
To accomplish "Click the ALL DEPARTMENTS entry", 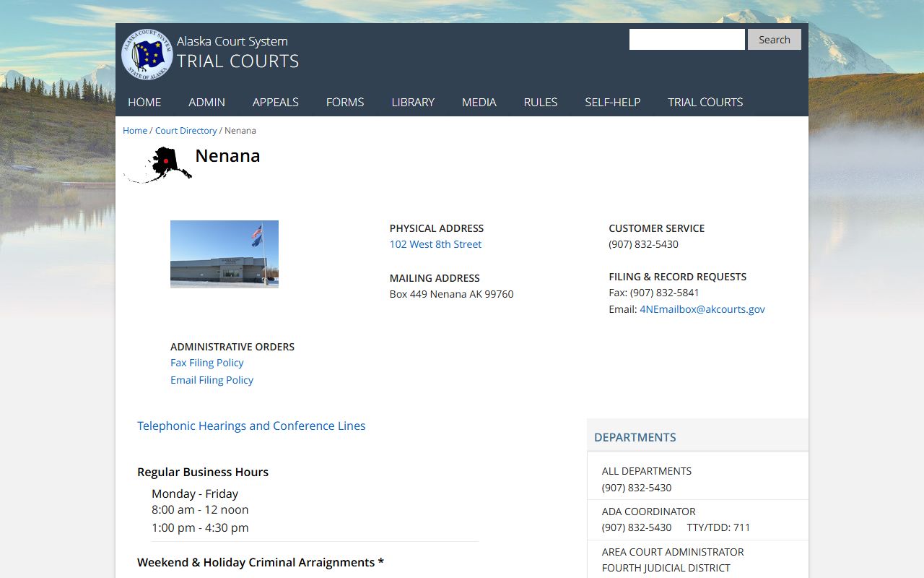I will click(647, 471).
